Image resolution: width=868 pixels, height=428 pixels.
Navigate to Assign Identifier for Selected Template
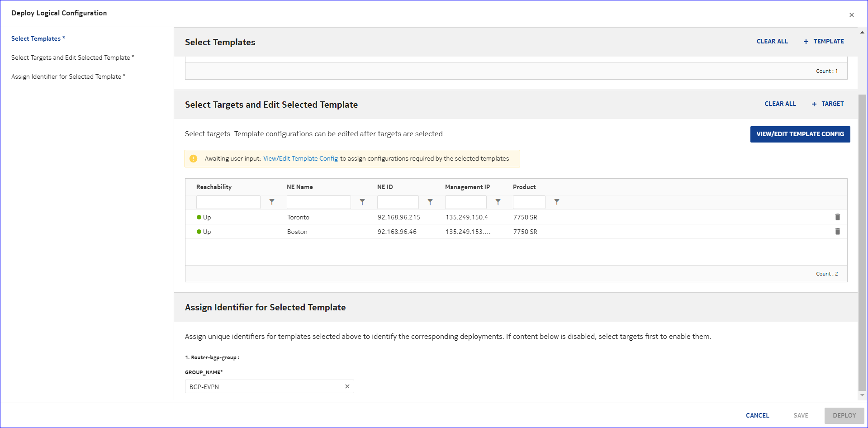(68, 76)
